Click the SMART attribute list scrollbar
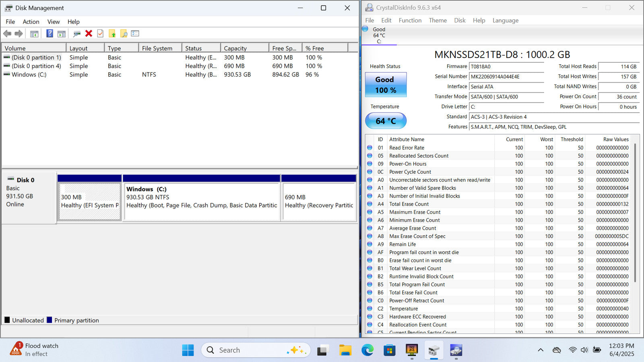 tap(635, 213)
